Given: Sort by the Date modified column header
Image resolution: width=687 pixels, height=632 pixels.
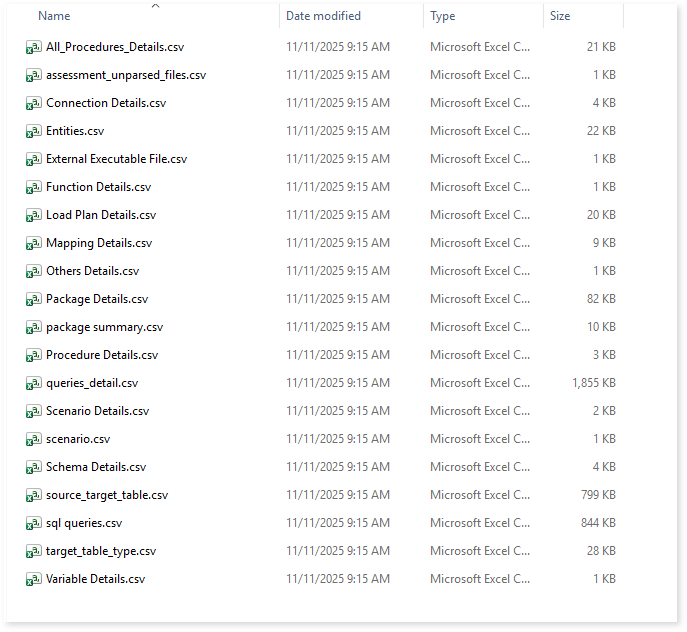Looking at the screenshot, I should click(323, 16).
